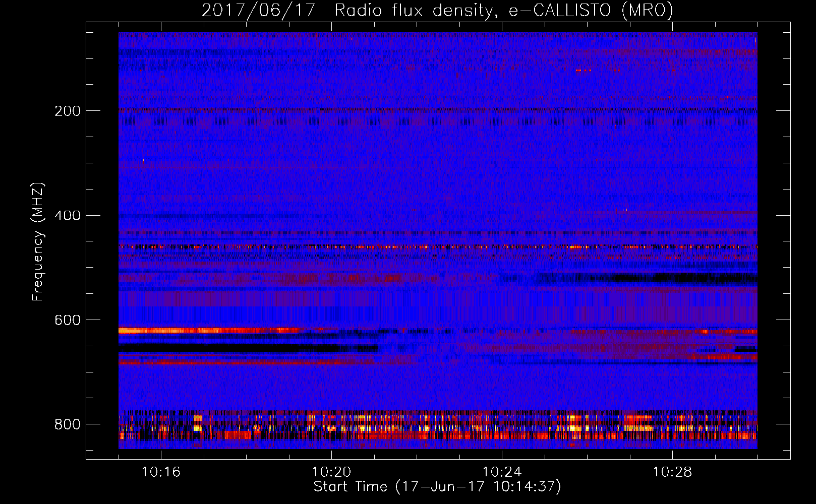Click the 800 frequency tick label
816x504 pixels.
[68, 424]
